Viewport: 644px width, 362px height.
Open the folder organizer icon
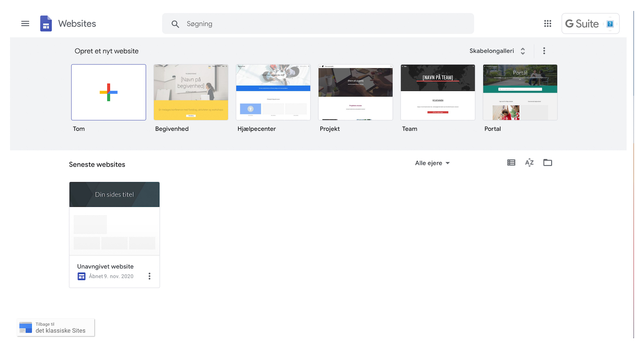[x=547, y=162]
